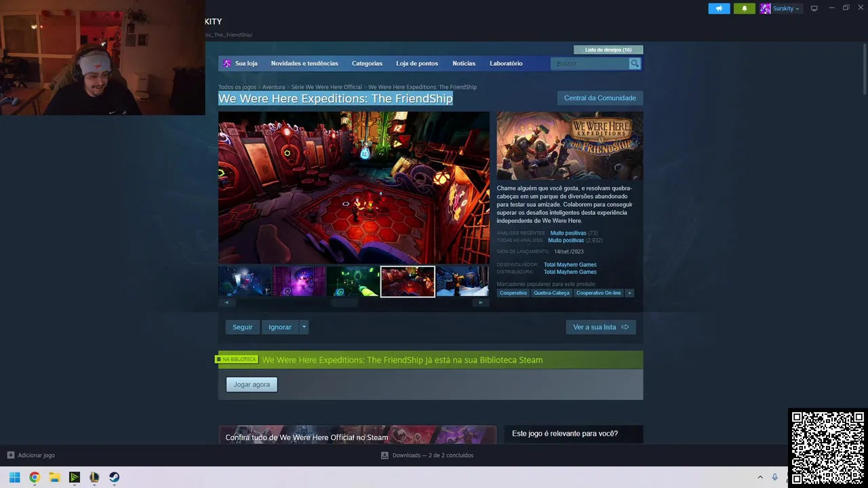Select the green screenshot thumbnail
Screen dimensions: 868x488
[x=353, y=281]
